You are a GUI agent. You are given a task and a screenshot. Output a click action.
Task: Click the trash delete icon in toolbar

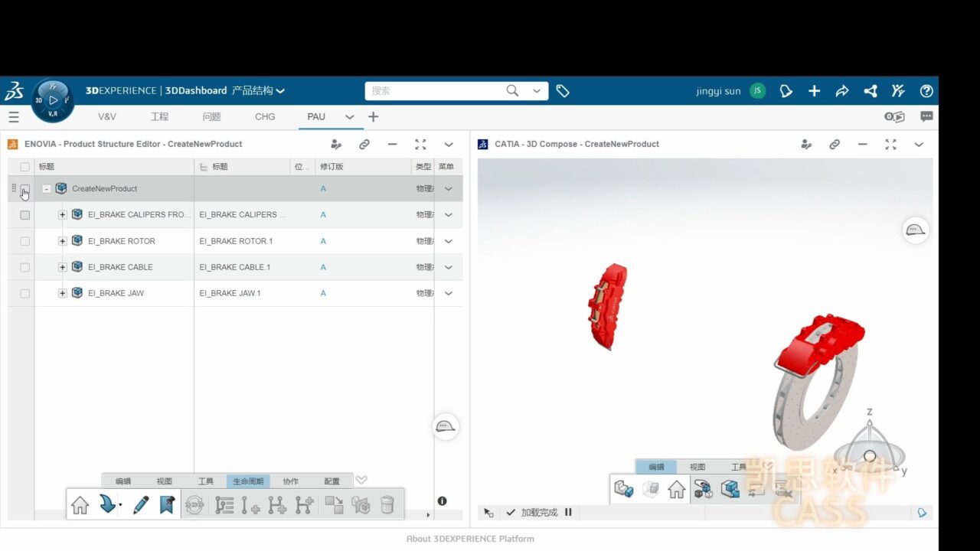point(387,505)
